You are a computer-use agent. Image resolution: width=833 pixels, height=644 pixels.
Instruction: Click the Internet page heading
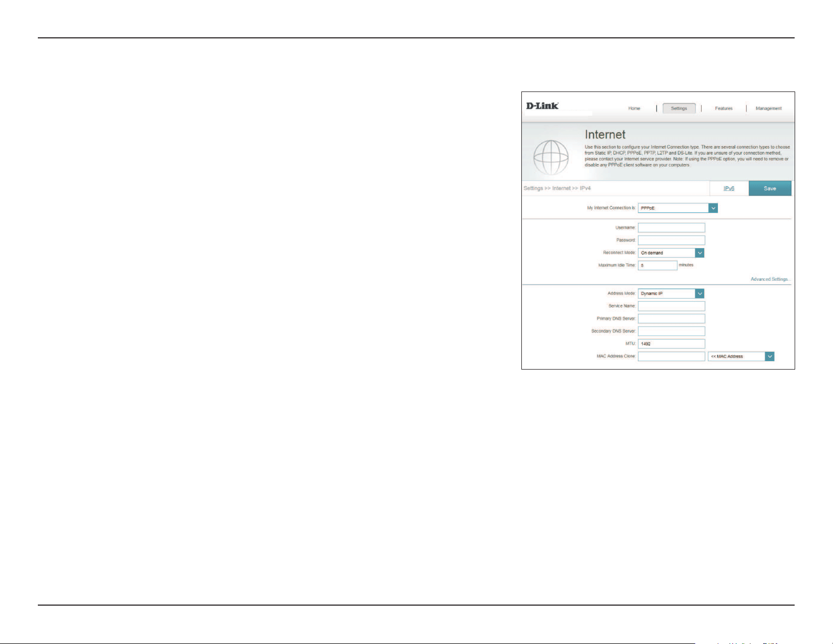click(x=605, y=135)
